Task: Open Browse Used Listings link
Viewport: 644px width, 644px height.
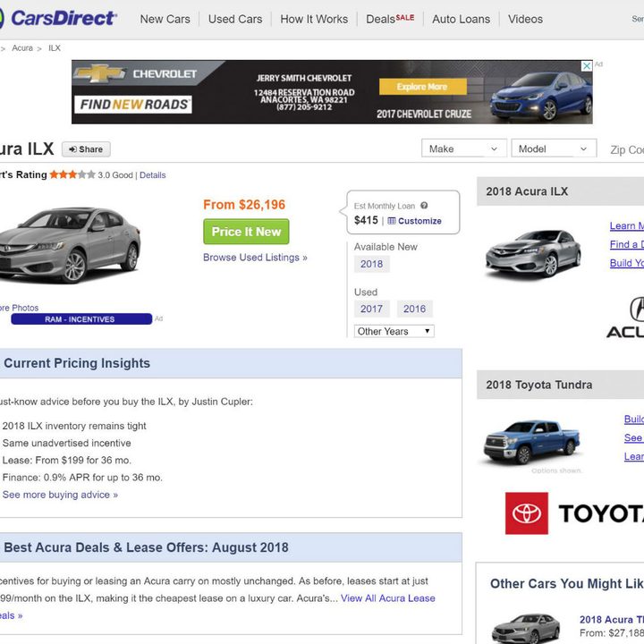Action: pos(255,258)
